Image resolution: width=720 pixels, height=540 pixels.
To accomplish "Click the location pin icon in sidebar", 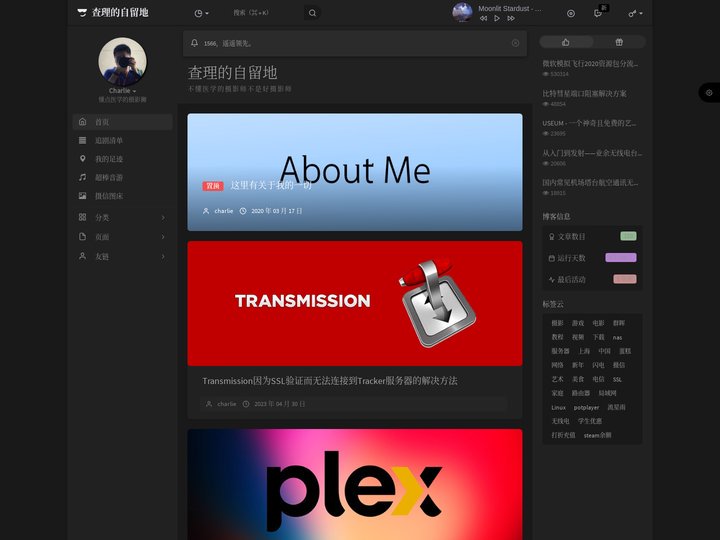I will click(x=83, y=158).
